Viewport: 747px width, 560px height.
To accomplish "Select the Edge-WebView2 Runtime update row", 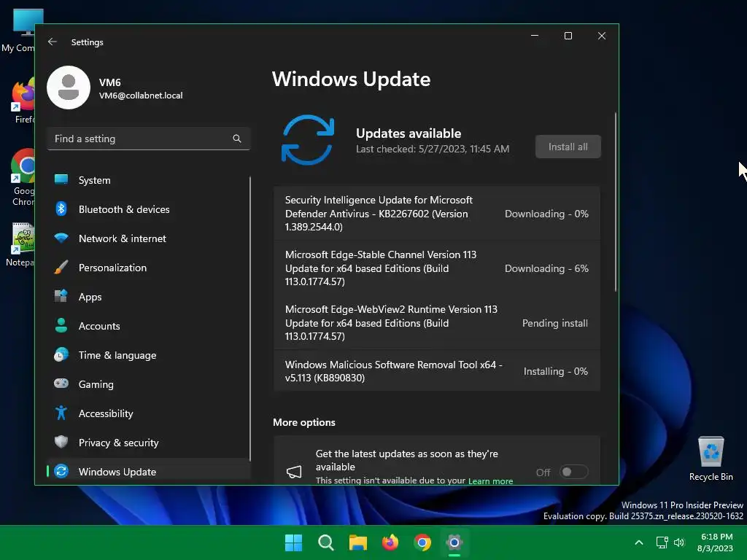I will [437, 323].
